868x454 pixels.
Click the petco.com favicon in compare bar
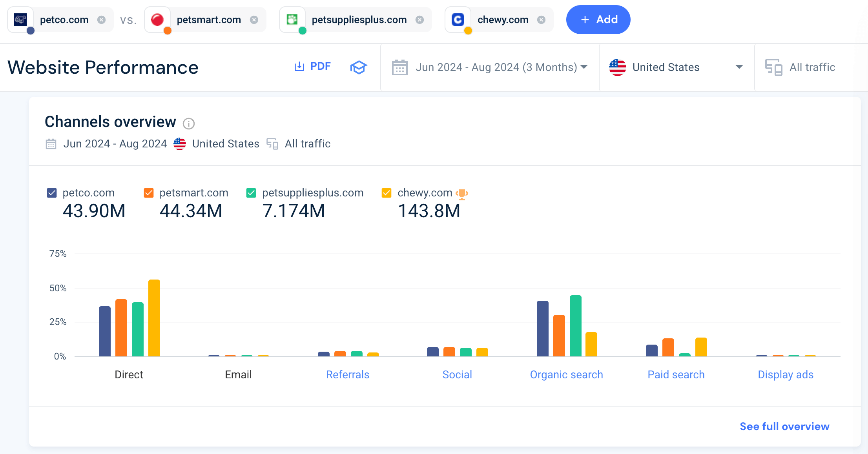pyautogui.click(x=20, y=19)
